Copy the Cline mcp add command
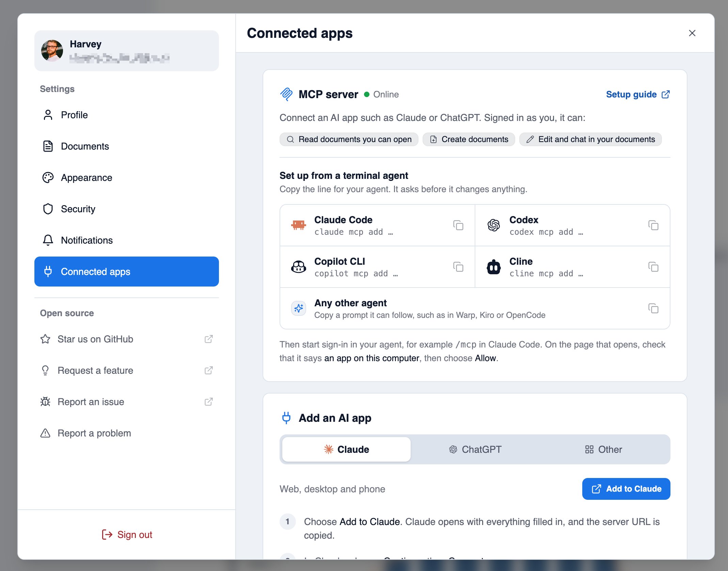Viewport: 728px width, 571px height. pyautogui.click(x=653, y=267)
